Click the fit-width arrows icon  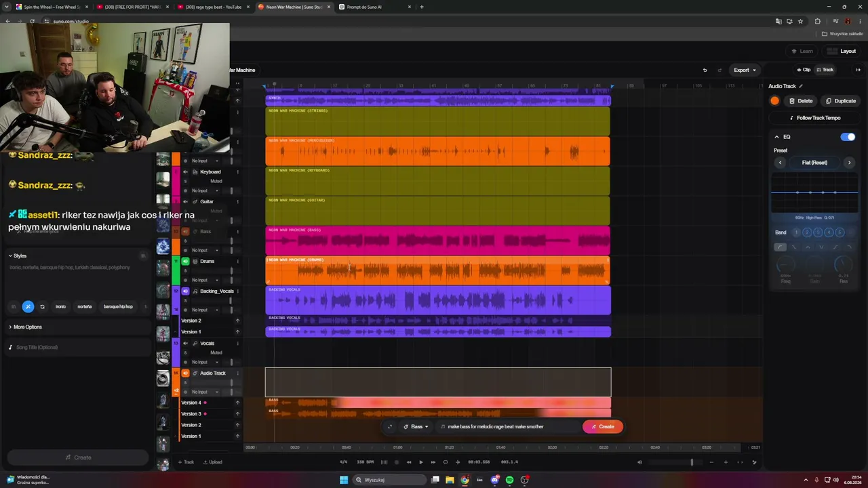pos(740,462)
